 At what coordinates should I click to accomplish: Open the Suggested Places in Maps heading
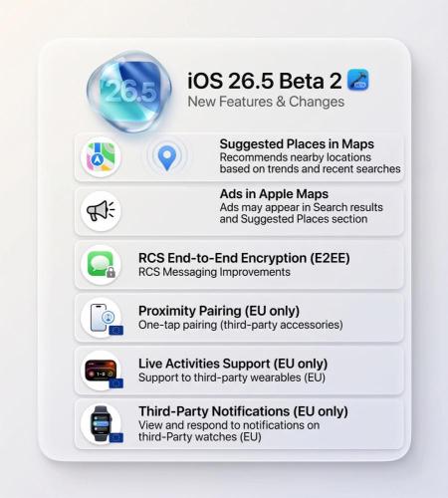[x=297, y=144]
